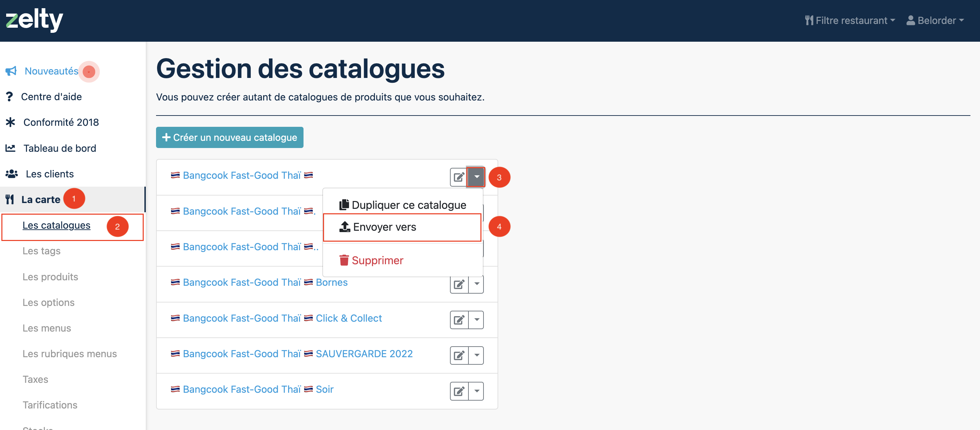Screen dimensions: 980x430
Task: Open the SAUVERGARDE 2022 catalogue link
Action: pos(292,353)
